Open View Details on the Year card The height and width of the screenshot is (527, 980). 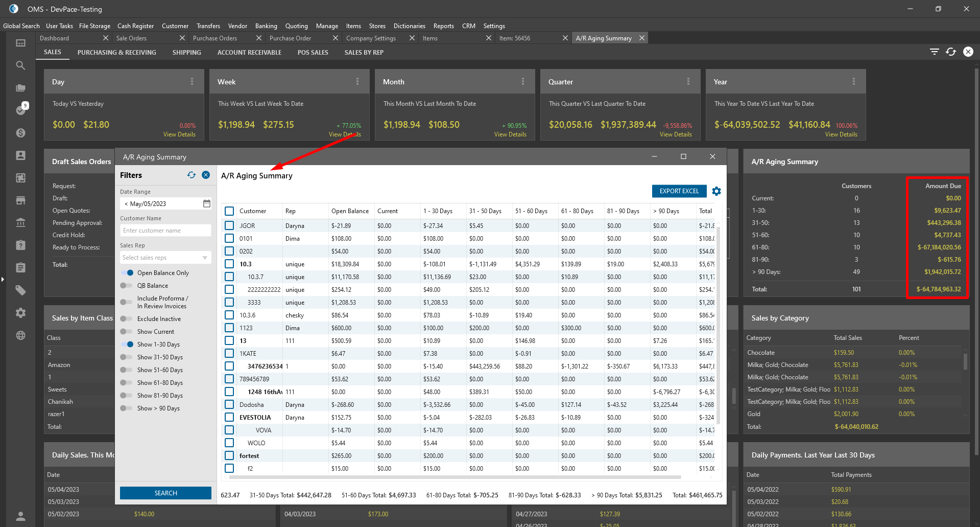pyautogui.click(x=841, y=134)
